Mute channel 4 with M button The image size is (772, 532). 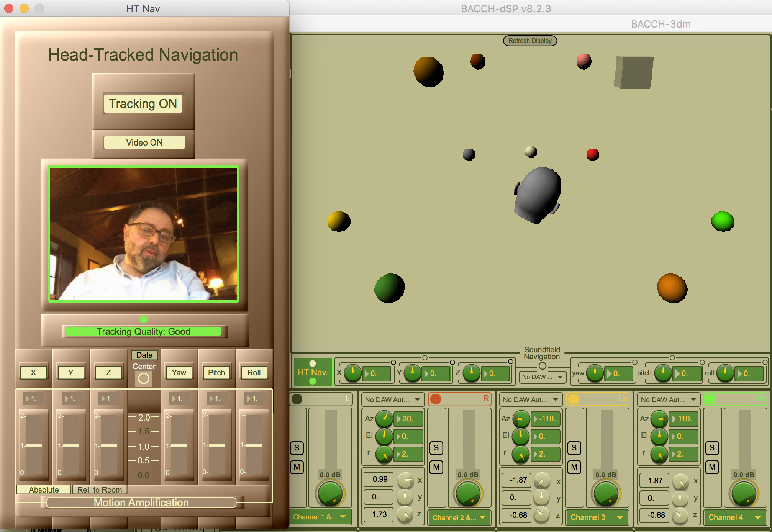point(712,467)
